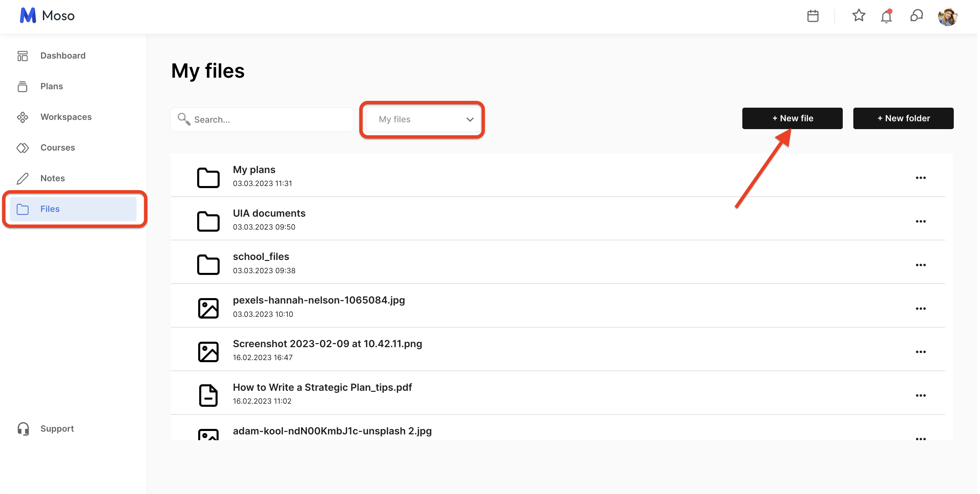Open options menu for UIA documents
The width and height of the screenshot is (980, 494).
pyautogui.click(x=920, y=221)
